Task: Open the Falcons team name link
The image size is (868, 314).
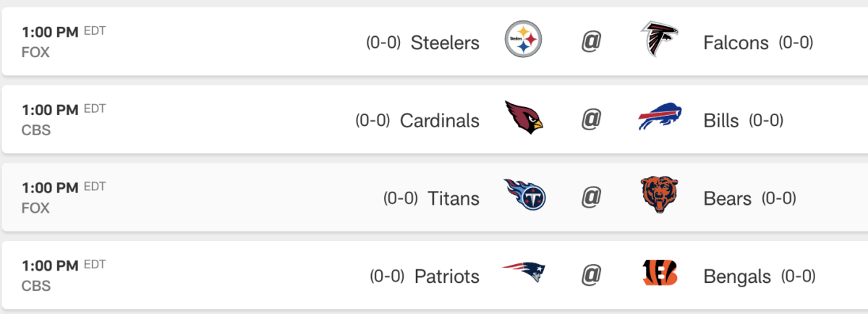Action: coord(736,43)
